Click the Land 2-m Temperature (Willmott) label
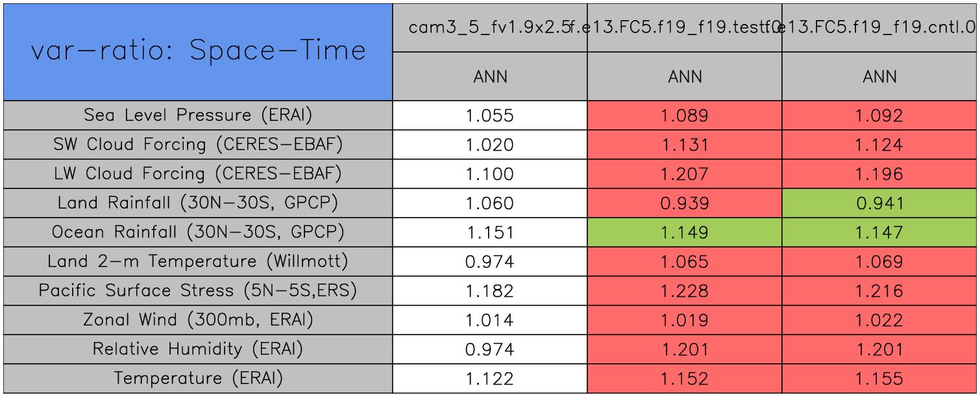Viewport: 980px width, 397px height. pyautogui.click(x=198, y=261)
